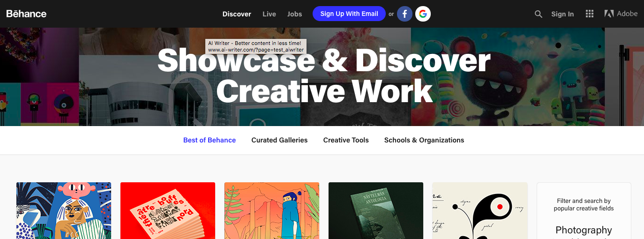Screen dimensions: 644x239
Task: Open the Discover menu item
Action: coord(237,14)
